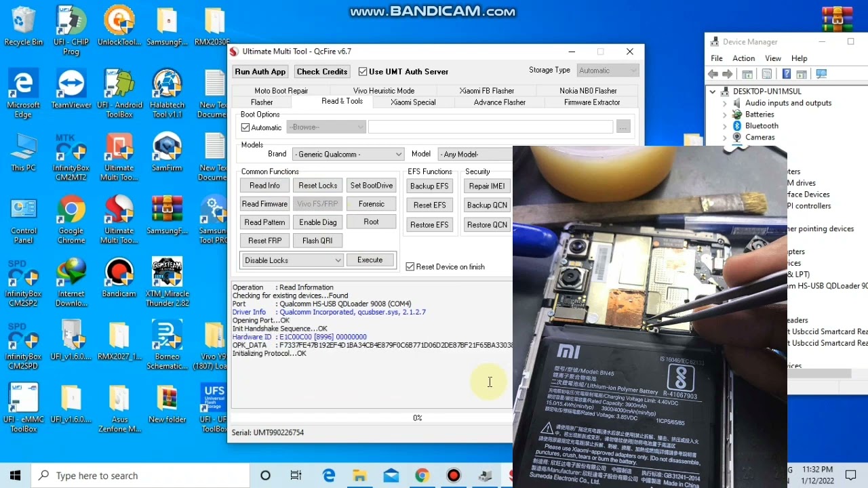Click the Reset FRP button
Image resolution: width=868 pixels, height=488 pixels.
(x=264, y=241)
